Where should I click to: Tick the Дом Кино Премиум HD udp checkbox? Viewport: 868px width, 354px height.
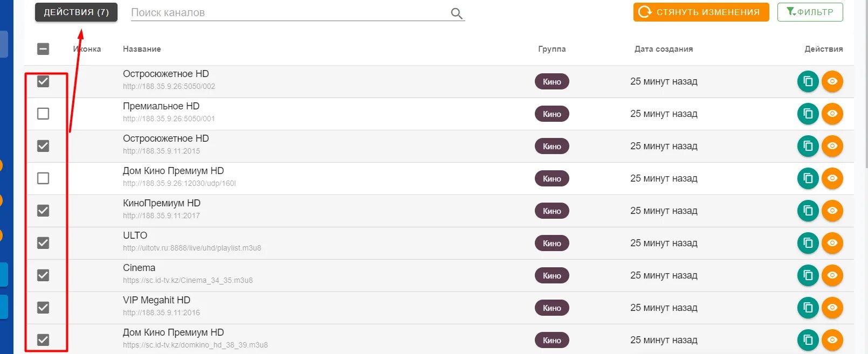pos(43,178)
